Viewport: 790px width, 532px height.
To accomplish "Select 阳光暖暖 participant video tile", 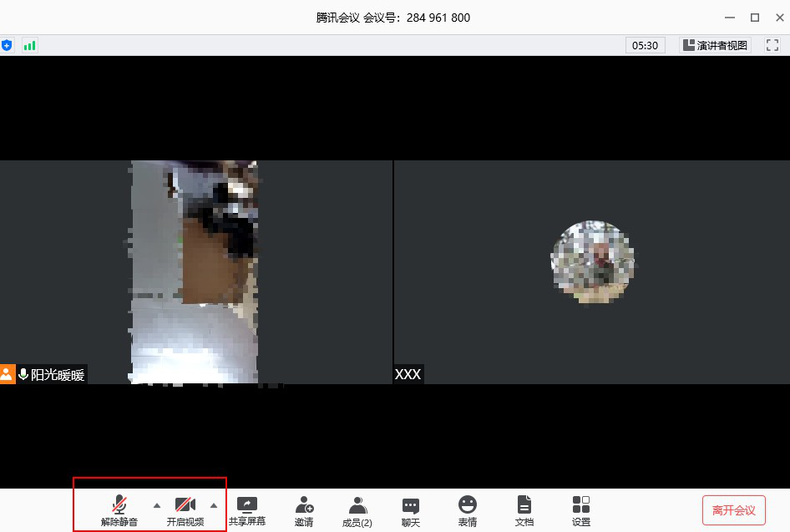I will pyautogui.click(x=196, y=272).
